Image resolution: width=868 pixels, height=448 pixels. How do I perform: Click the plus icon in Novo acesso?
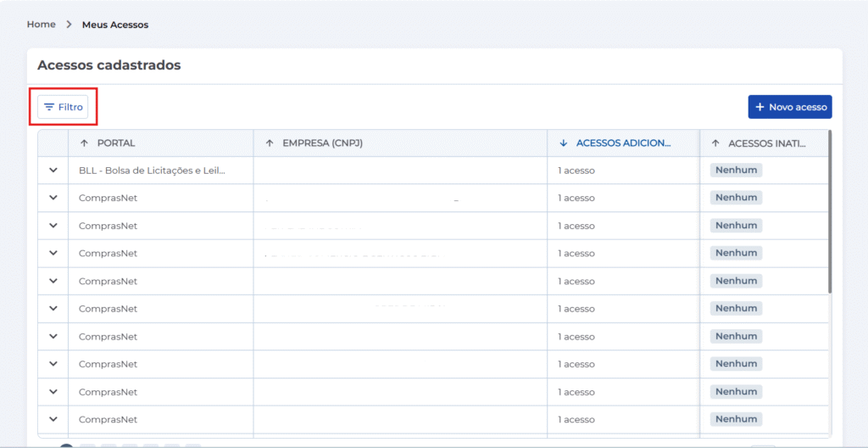click(759, 107)
